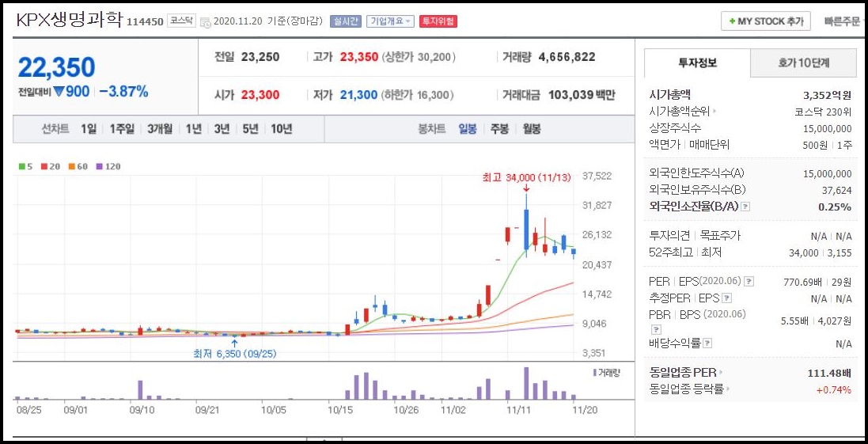
Task: Click the 거래대금 value 103,039 백만
Action: point(582,95)
